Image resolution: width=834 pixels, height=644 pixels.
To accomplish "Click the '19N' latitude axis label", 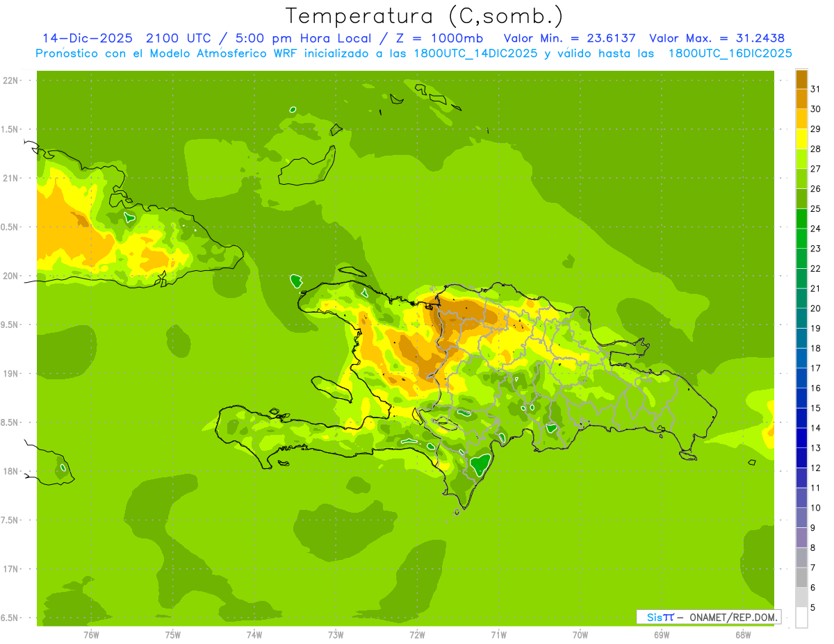I will tap(11, 374).
